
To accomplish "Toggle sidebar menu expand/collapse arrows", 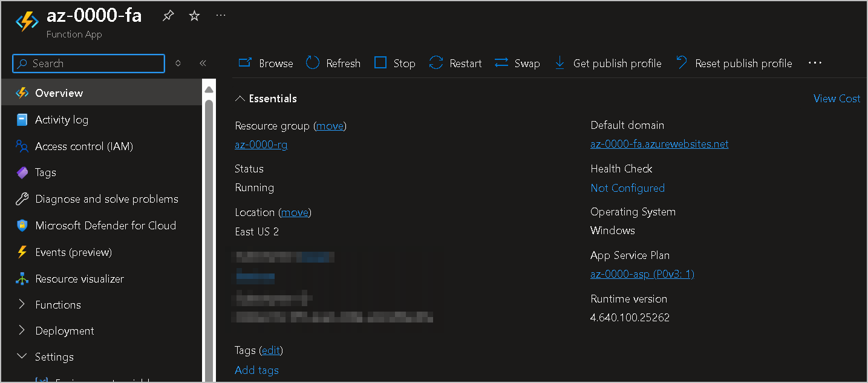I will pyautogui.click(x=178, y=64).
